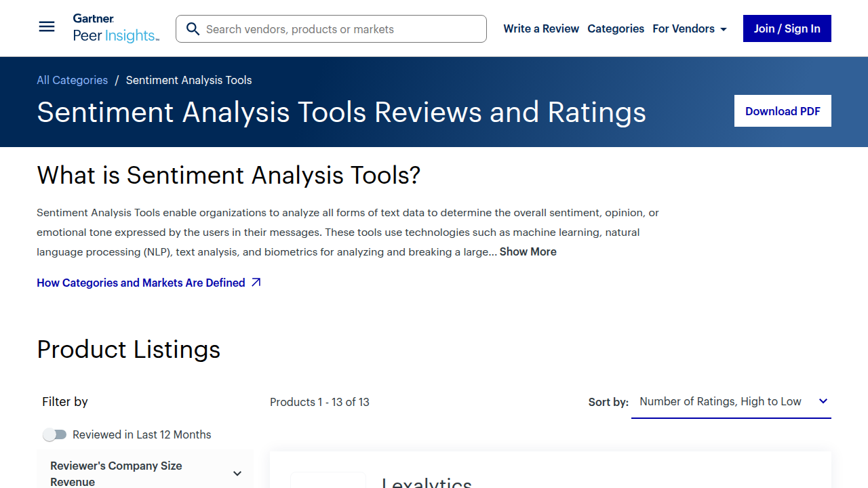Open the Categories menu item
868x488 pixels.
coord(616,28)
